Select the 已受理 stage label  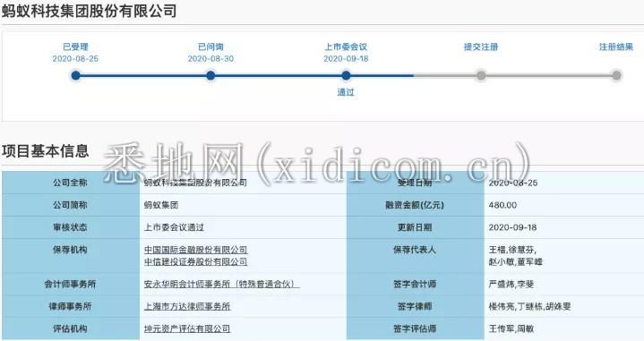75,47
